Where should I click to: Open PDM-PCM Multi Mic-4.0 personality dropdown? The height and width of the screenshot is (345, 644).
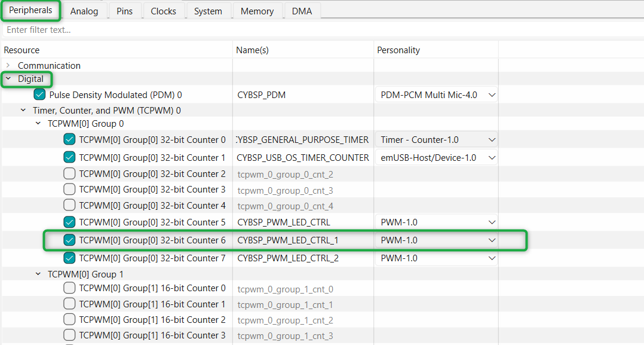pyautogui.click(x=492, y=94)
